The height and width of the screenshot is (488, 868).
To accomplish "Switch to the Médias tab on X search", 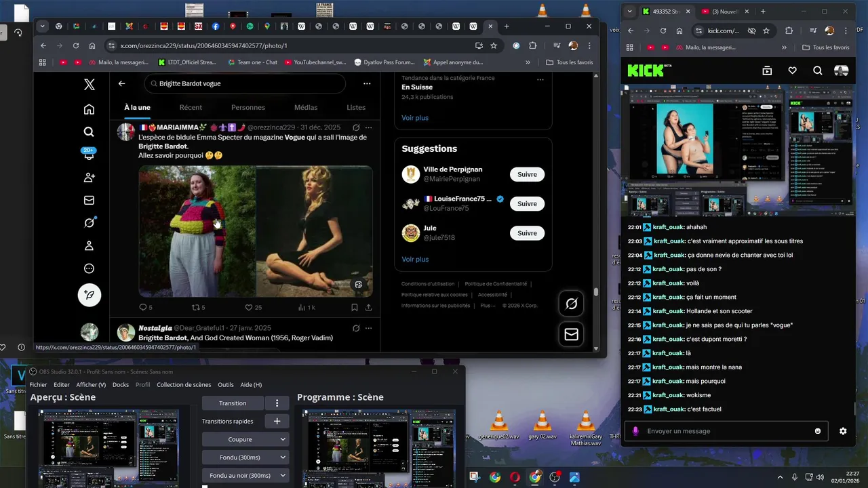I will [306, 107].
